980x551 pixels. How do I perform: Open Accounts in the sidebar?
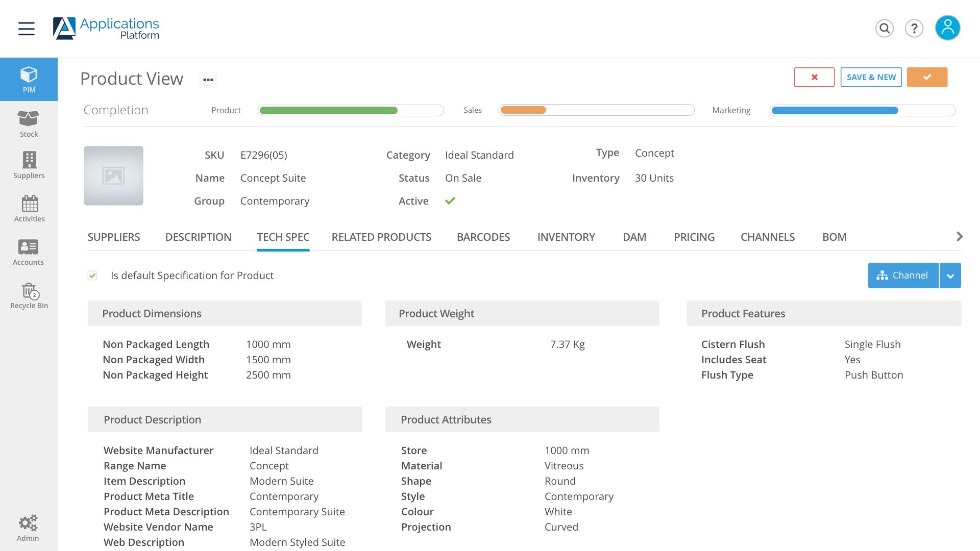[x=29, y=252]
